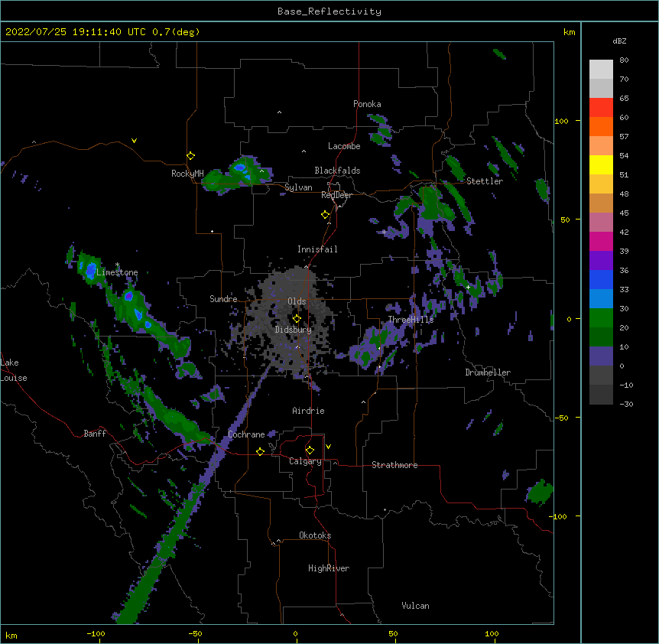Viewport: 659px width, 644px height.
Task: Select the RedDeer city label
Action: pyautogui.click(x=336, y=195)
